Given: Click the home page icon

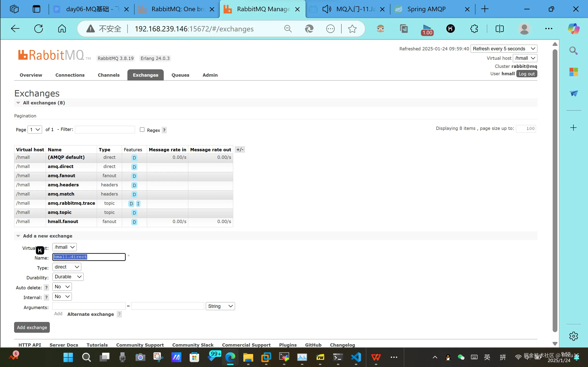Looking at the screenshot, I should coord(62,29).
